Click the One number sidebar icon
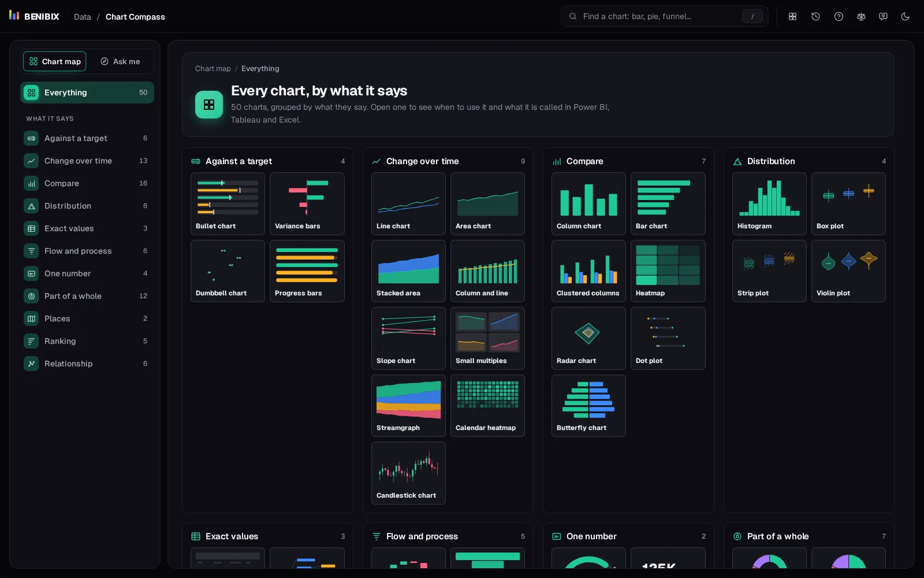The width and height of the screenshot is (924, 578). pos(31,273)
